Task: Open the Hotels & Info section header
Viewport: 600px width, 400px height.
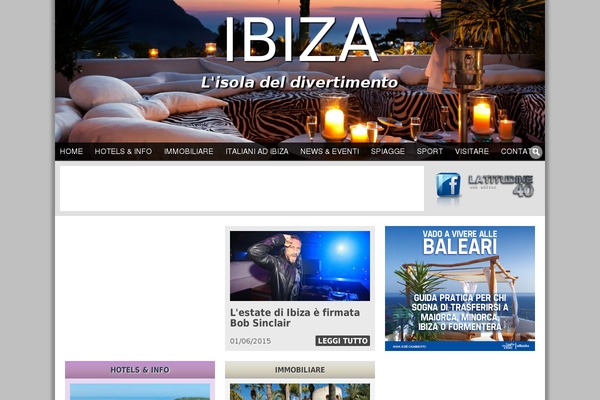Action: click(140, 370)
